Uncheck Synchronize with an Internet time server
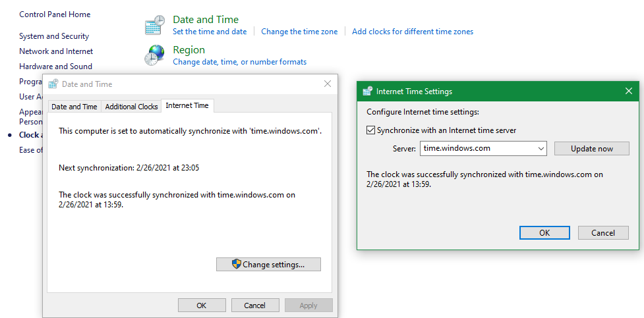The image size is (644, 318). coord(370,130)
